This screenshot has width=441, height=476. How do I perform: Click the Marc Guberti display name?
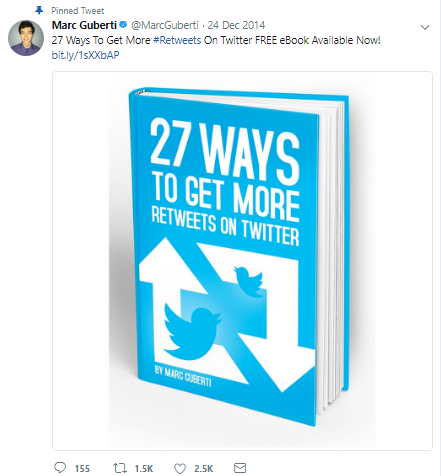tap(84, 25)
